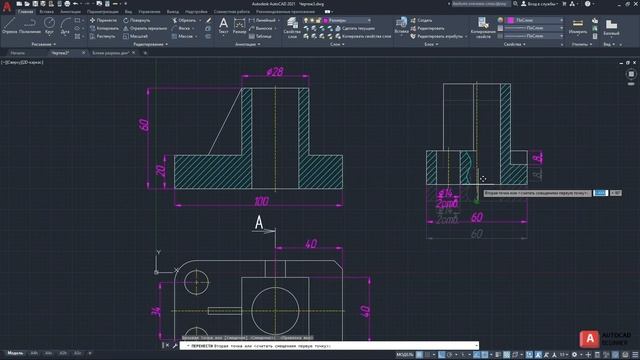Toggle grid display in status bar
640x360 pixels.
pyautogui.click(x=419, y=355)
